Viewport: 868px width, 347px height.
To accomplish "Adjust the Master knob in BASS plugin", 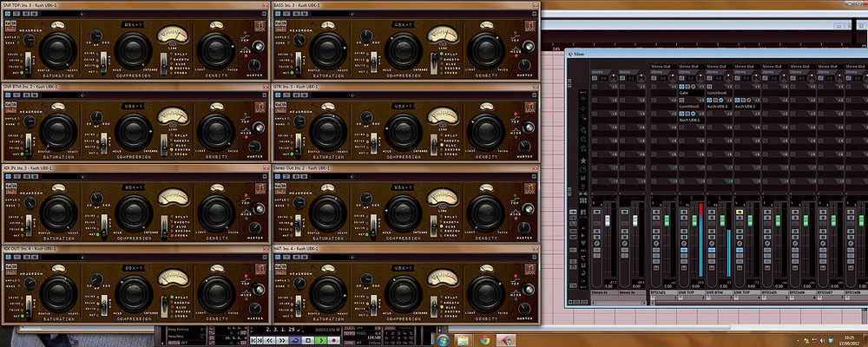I will click(523, 65).
